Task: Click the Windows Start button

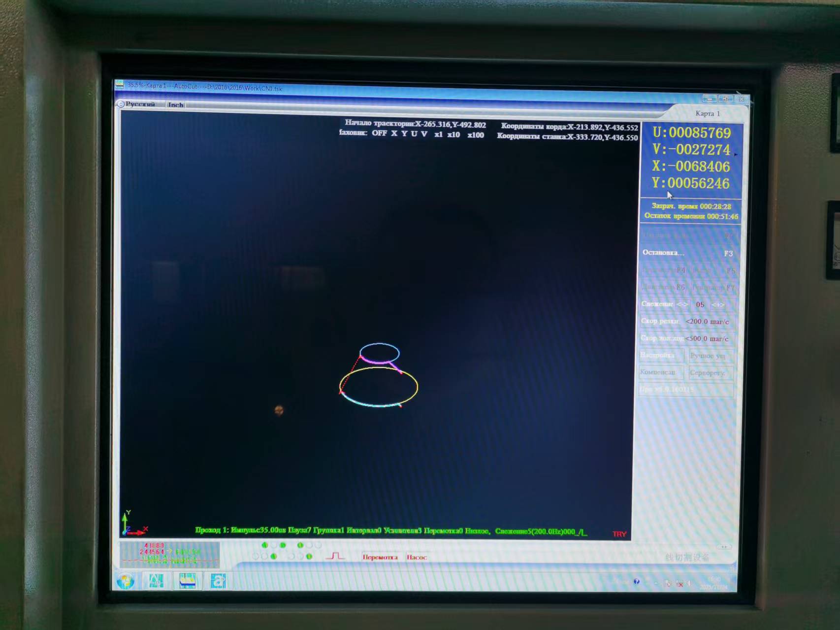Action: [126, 581]
